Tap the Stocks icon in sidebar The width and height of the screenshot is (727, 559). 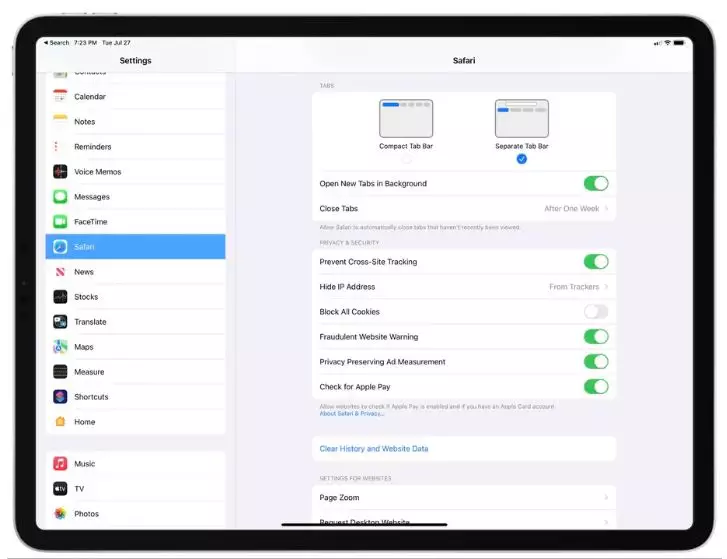click(x=60, y=297)
